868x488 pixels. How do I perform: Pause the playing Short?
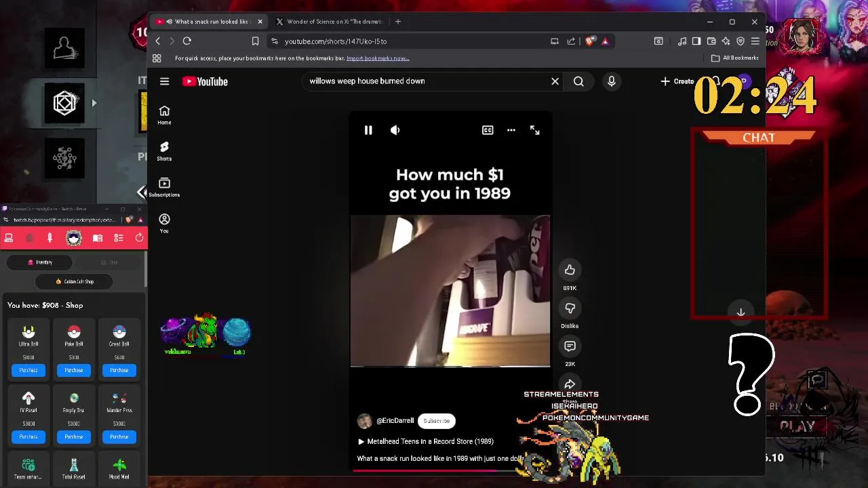click(x=368, y=130)
